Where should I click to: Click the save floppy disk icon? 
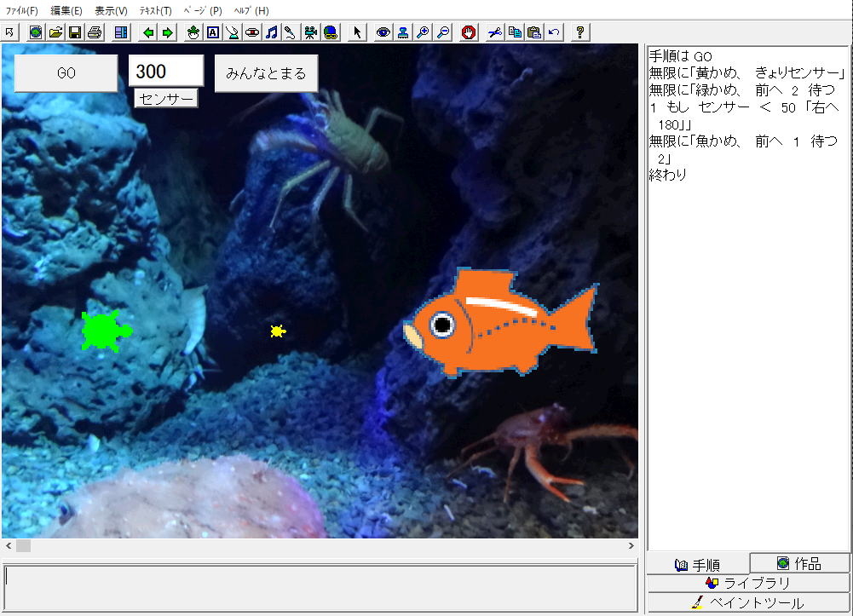74,32
